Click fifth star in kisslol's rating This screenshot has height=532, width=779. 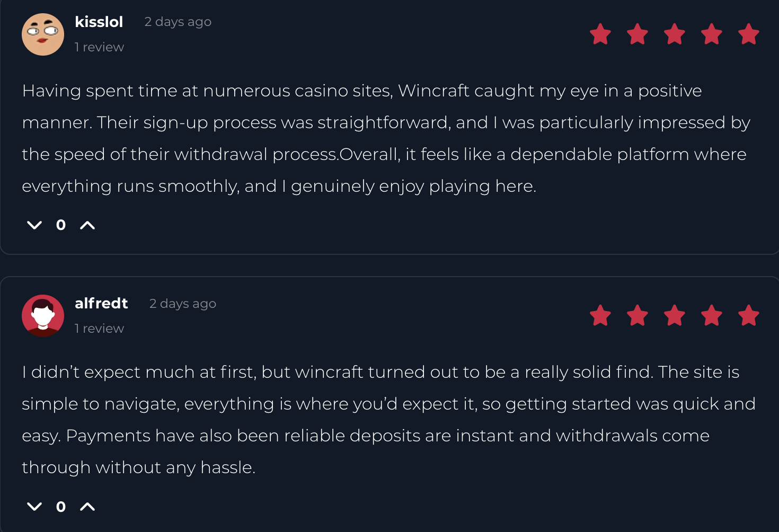[x=749, y=34]
